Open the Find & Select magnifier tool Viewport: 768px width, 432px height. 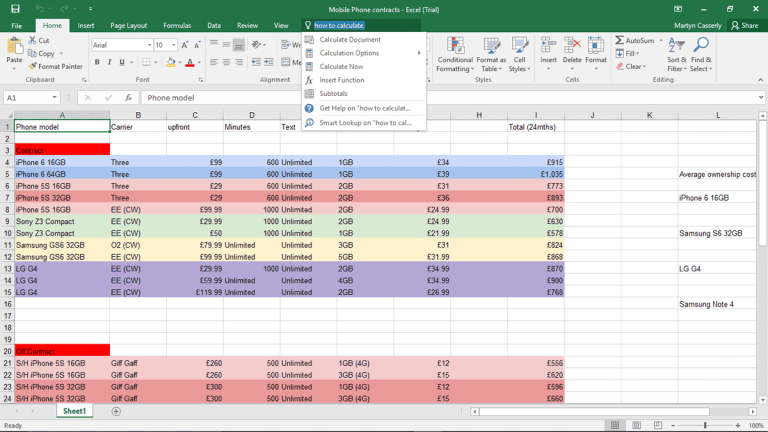tap(701, 55)
